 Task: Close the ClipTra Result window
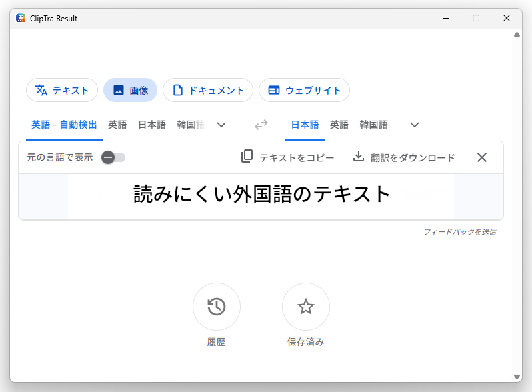507,18
